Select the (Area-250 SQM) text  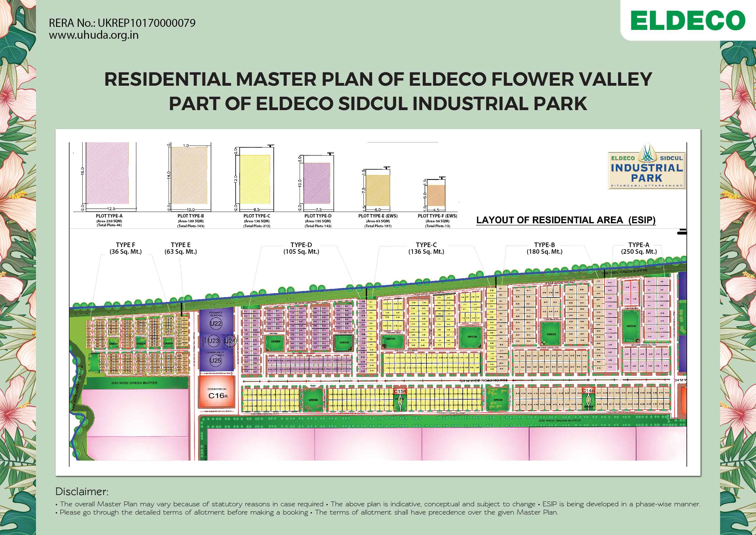(x=109, y=221)
